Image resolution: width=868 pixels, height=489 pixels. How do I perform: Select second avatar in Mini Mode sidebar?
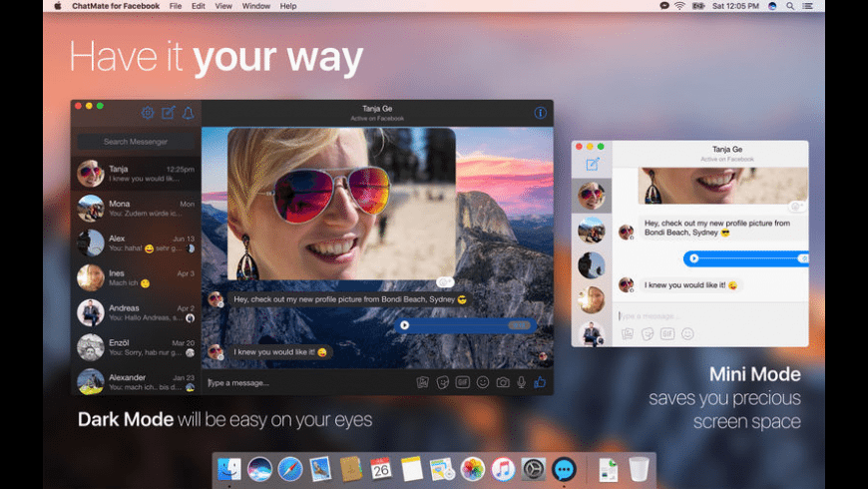pos(592,231)
